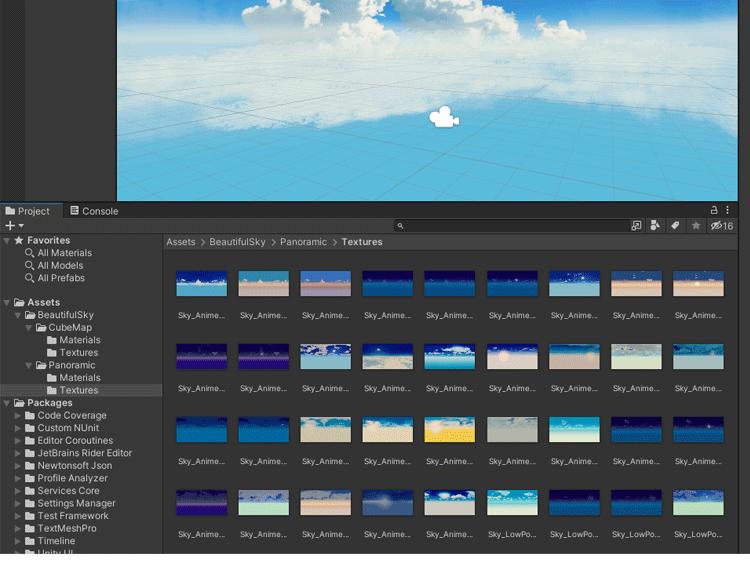Expand the Code Coverage package
The height and width of the screenshot is (570, 750).
click(18, 416)
